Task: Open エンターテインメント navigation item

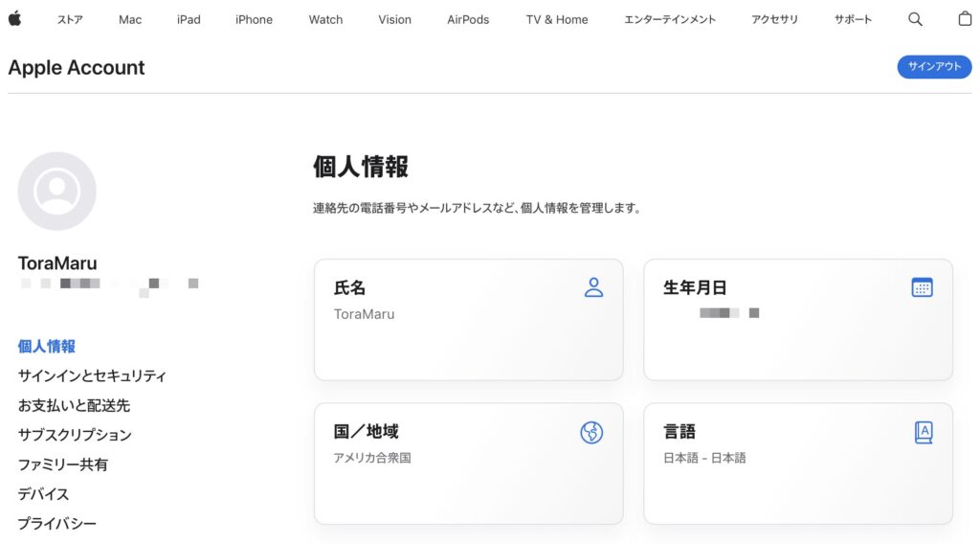Action: click(670, 19)
